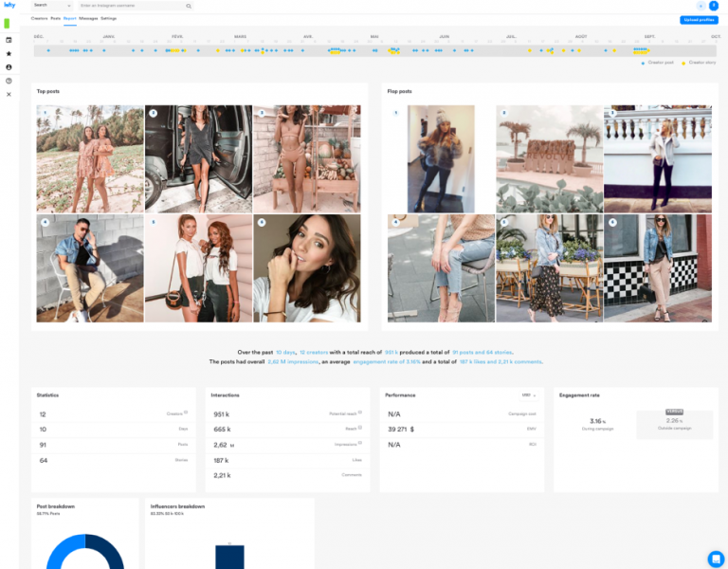Click rank badge 4 on top post

[45, 222]
